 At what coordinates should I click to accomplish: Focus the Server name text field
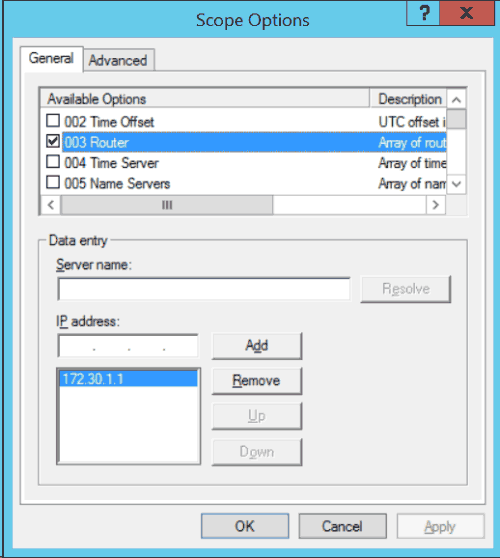tap(204, 289)
